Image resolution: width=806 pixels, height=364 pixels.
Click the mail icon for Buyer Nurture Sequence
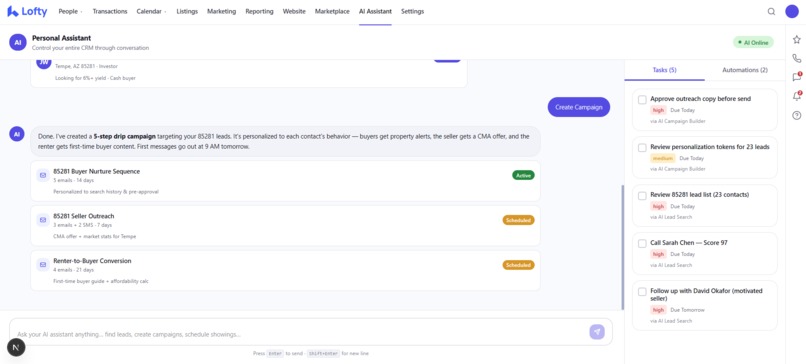pos(43,175)
